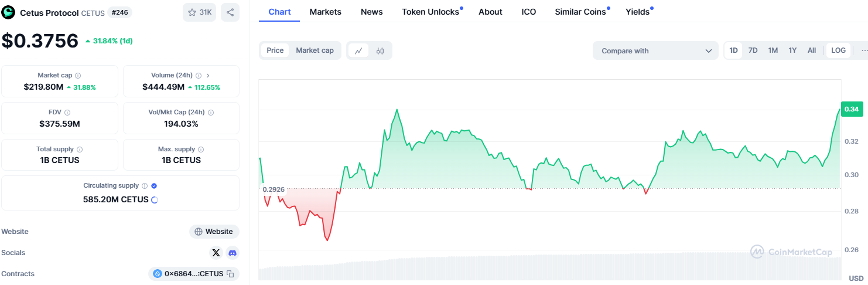The image size is (868, 285).
Task: Open Circulating supply info icon
Action: coord(145,186)
